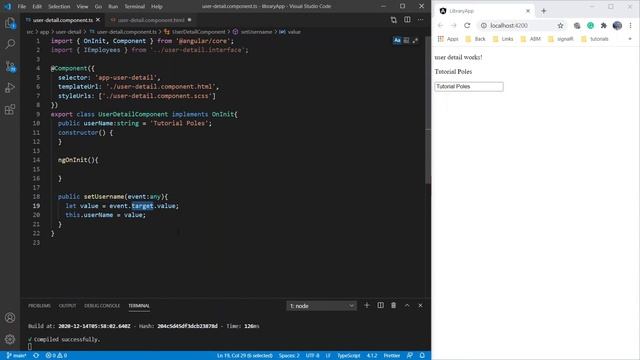
Task: Open Chrome profile avatar
Action: pyautogui.click(x=617, y=26)
